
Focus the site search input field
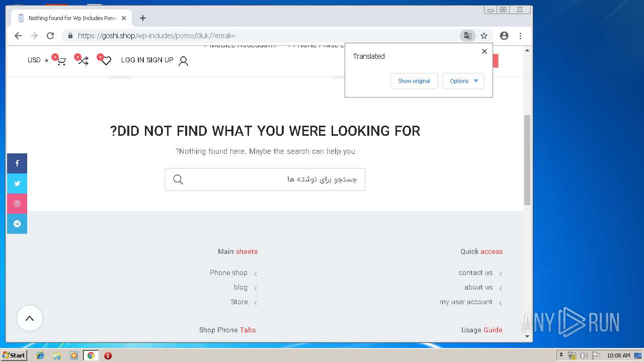point(265,179)
